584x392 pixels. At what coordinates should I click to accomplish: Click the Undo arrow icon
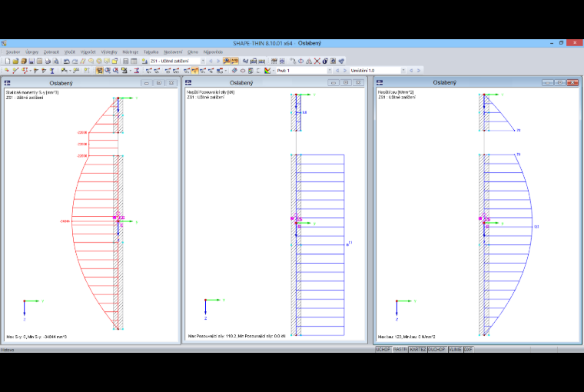(66, 61)
